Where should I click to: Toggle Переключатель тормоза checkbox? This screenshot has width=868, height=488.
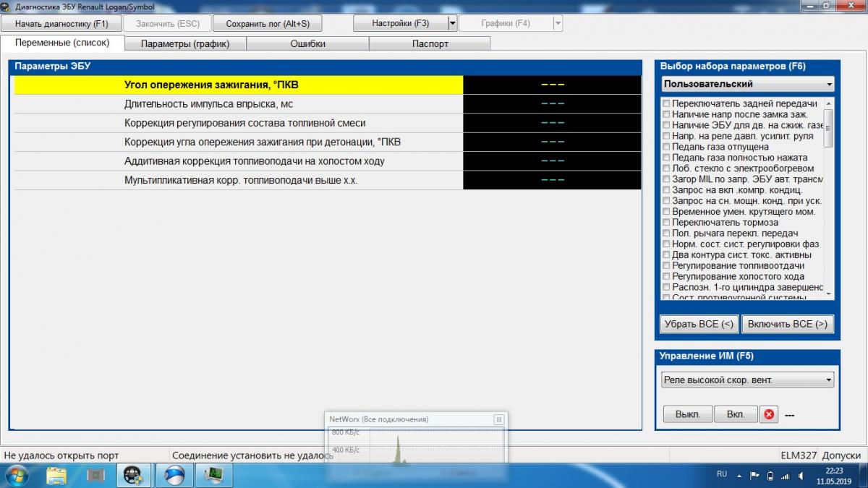pyautogui.click(x=667, y=223)
